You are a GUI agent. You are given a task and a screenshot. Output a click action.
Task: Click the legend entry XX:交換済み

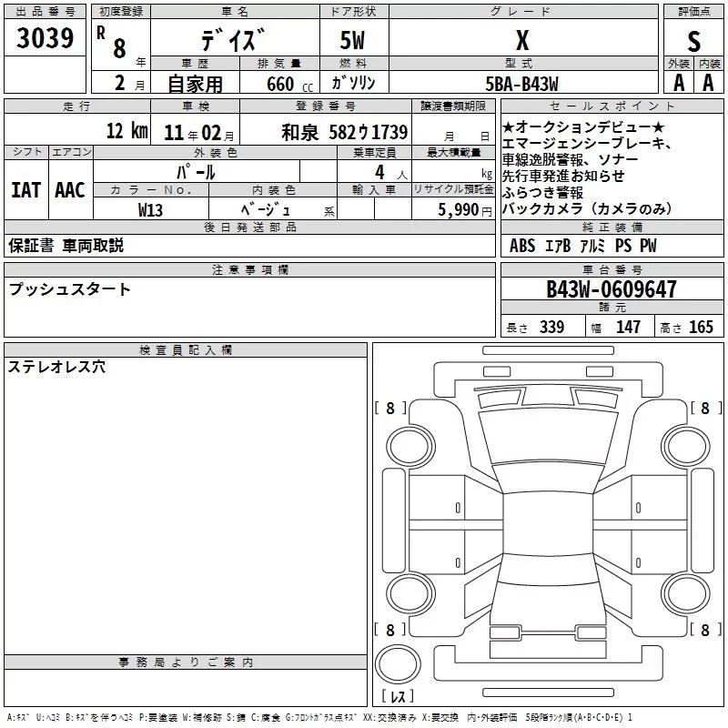pos(389,718)
